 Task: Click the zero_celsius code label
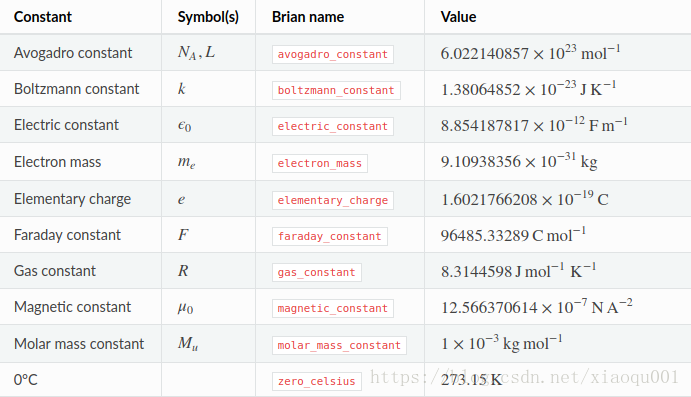tap(316, 382)
